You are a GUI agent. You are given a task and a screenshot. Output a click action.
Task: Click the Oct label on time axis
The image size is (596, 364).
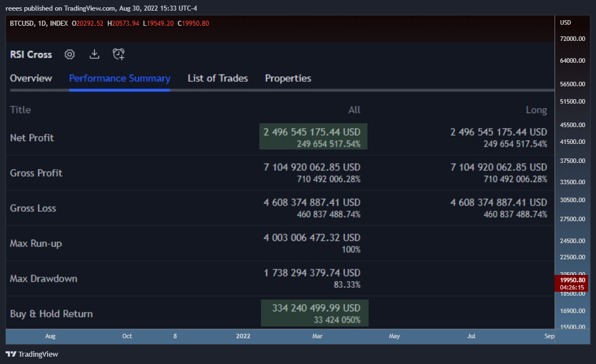click(x=127, y=336)
